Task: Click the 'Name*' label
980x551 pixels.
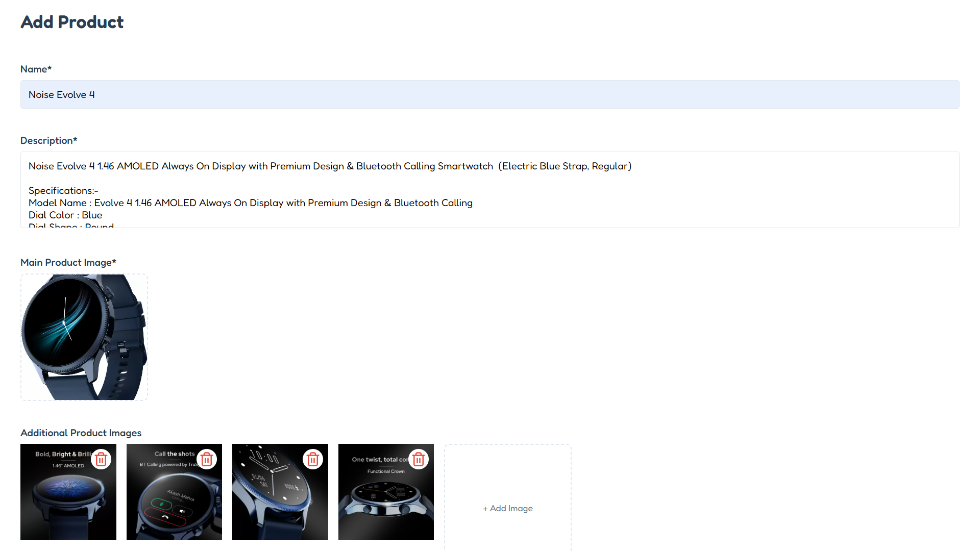Action: click(x=36, y=69)
